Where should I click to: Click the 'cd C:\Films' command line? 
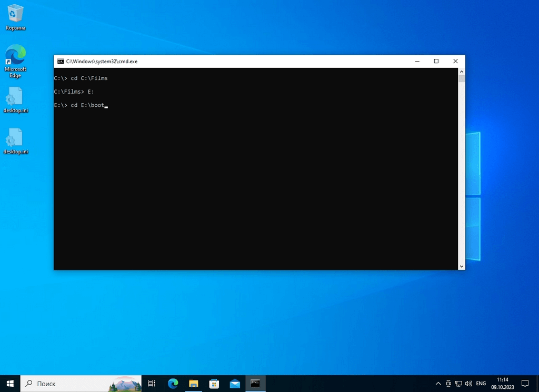(81, 78)
